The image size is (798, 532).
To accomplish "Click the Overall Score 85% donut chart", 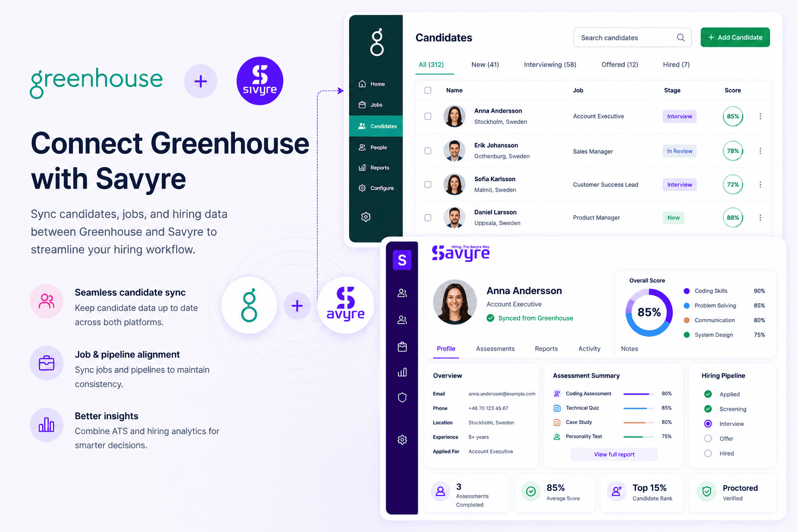I will 649,313.
